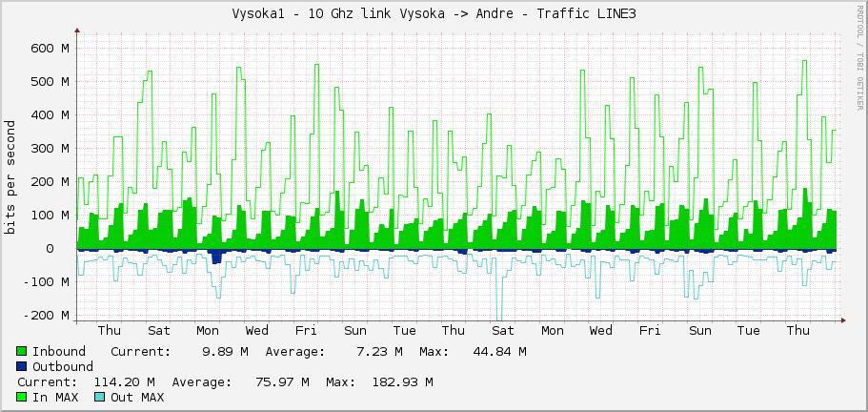Click the outbound current value 114.20 M
The image size is (868, 412).
[124, 382]
